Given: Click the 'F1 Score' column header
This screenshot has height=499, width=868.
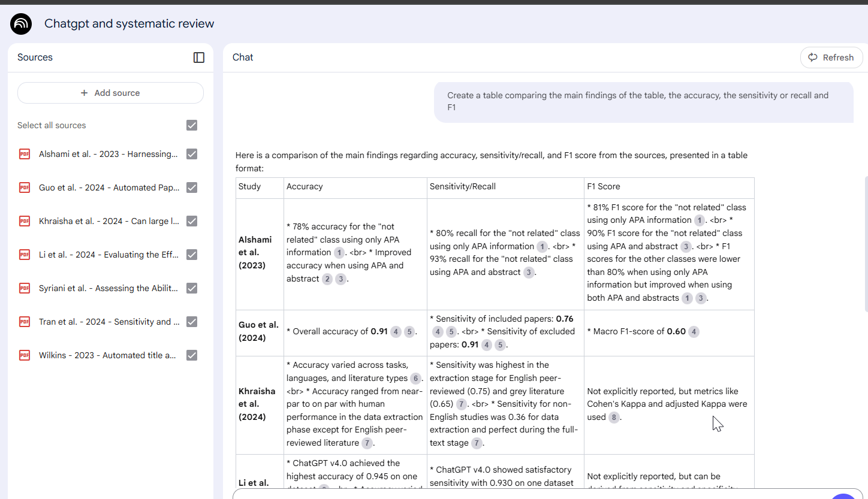Looking at the screenshot, I should coord(604,186).
